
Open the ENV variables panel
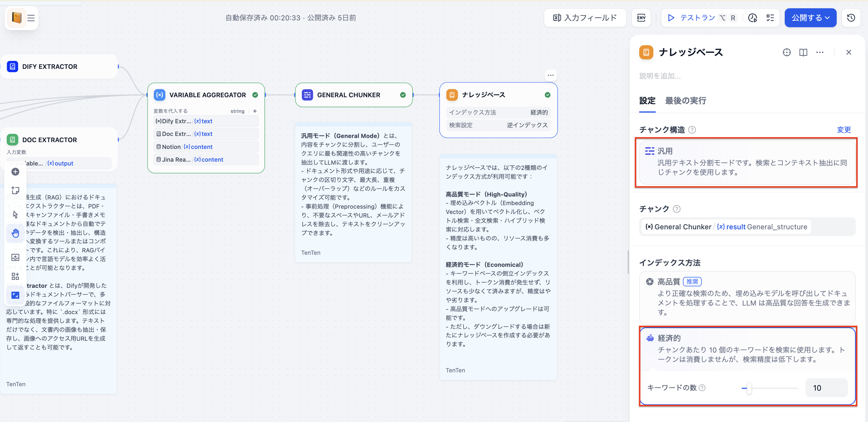641,18
